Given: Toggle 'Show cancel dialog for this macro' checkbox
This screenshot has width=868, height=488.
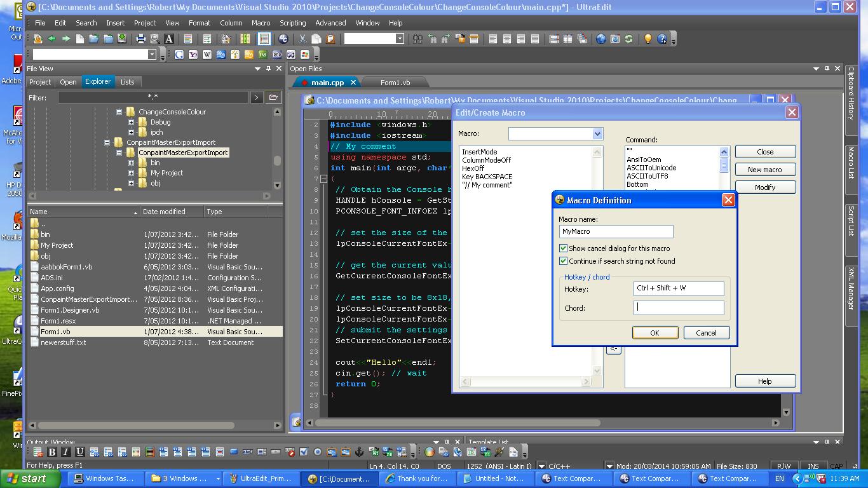Looking at the screenshot, I should [x=563, y=248].
